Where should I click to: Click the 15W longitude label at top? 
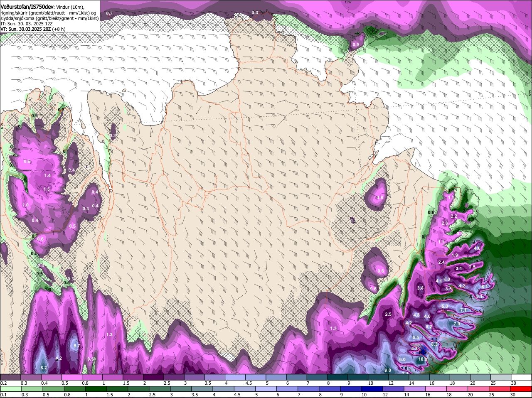coord(348,2)
